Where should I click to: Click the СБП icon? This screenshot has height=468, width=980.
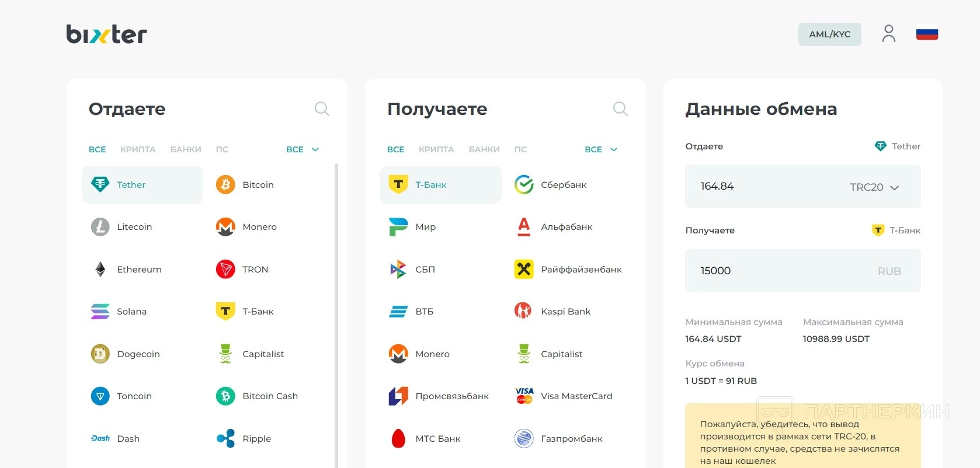coord(398,269)
